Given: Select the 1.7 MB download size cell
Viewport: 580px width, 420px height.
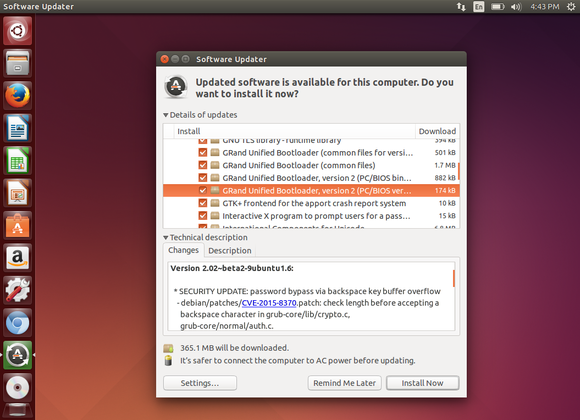Looking at the screenshot, I should [445, 165].
